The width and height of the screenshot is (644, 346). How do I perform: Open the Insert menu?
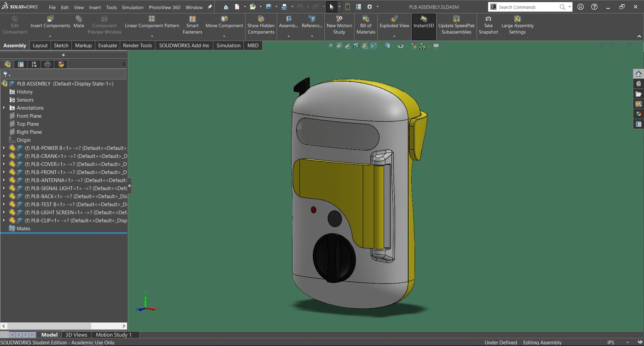coord(95,7)
